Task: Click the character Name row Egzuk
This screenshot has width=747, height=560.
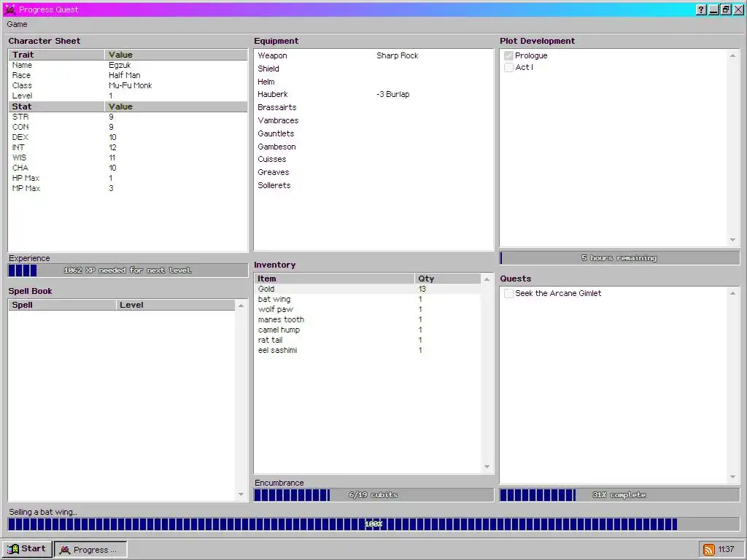Action: [128, 65]
